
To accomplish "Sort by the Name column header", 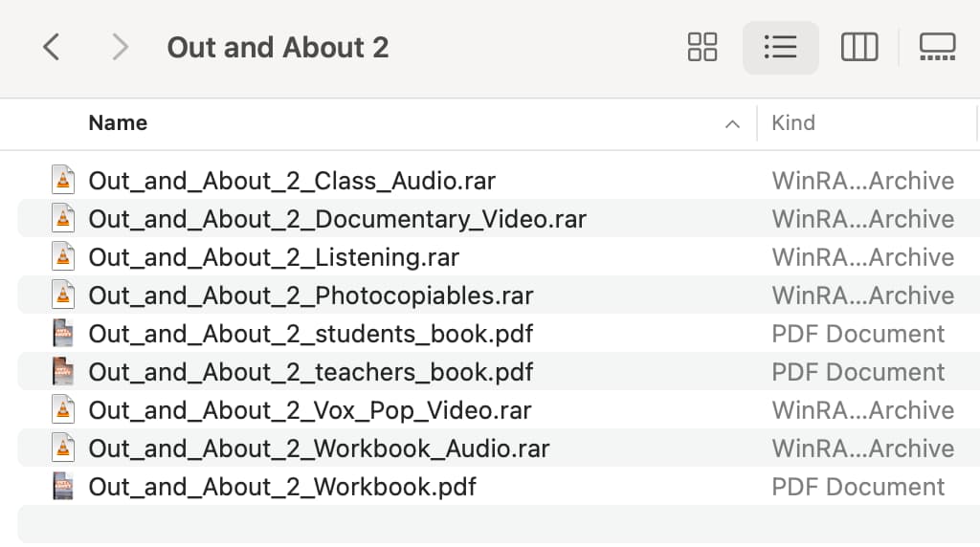I will point(118,123).
